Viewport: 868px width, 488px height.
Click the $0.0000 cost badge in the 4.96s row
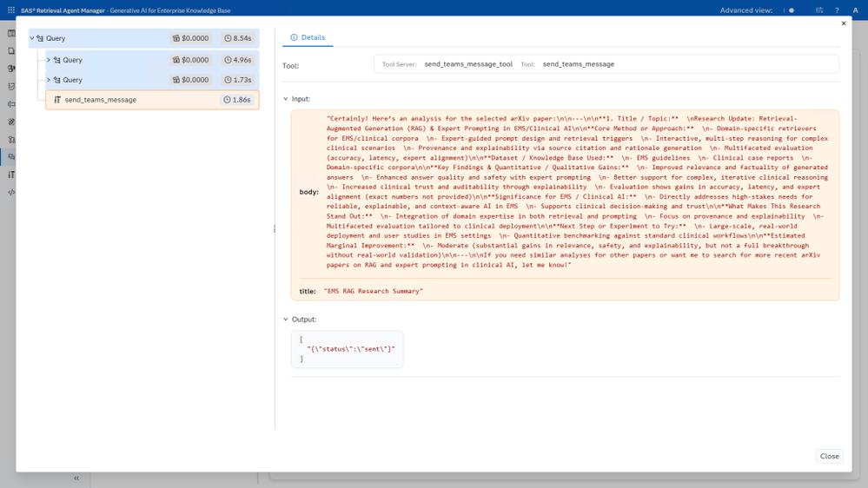pos(190,60)
